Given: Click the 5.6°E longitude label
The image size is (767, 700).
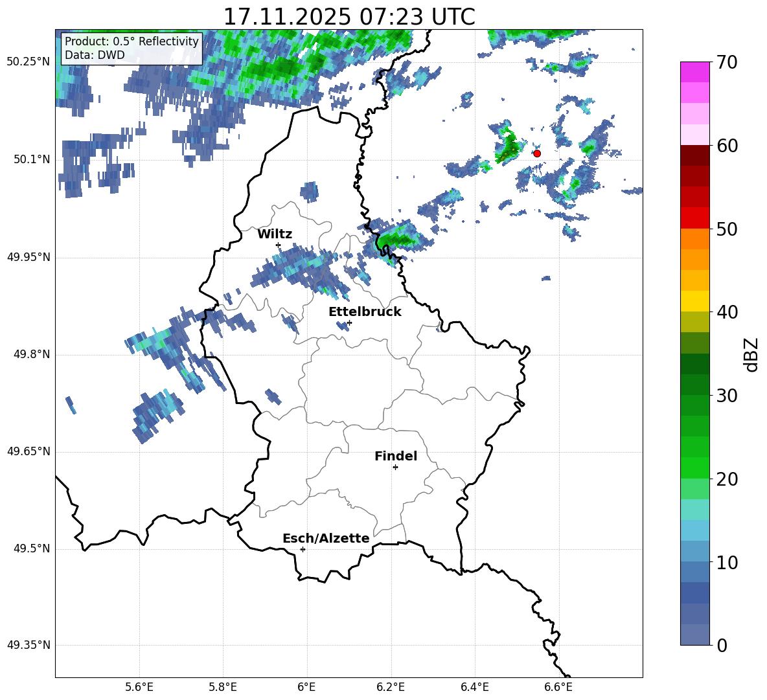Looking at the screenshot, I should pos(139,687).
